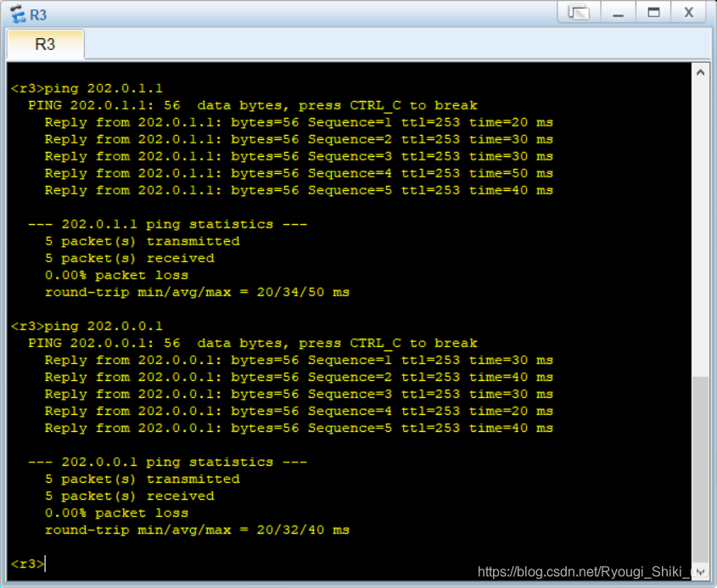This screenshot has width=717, height=588.
Task: Click the R3 router icon in title bar
Action: (x=17, y=14)
